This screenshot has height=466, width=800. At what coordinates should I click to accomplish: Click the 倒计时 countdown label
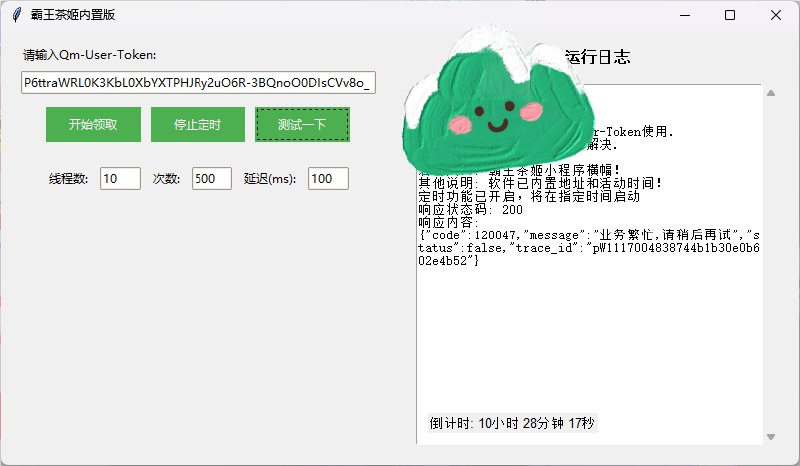(512, 423)
